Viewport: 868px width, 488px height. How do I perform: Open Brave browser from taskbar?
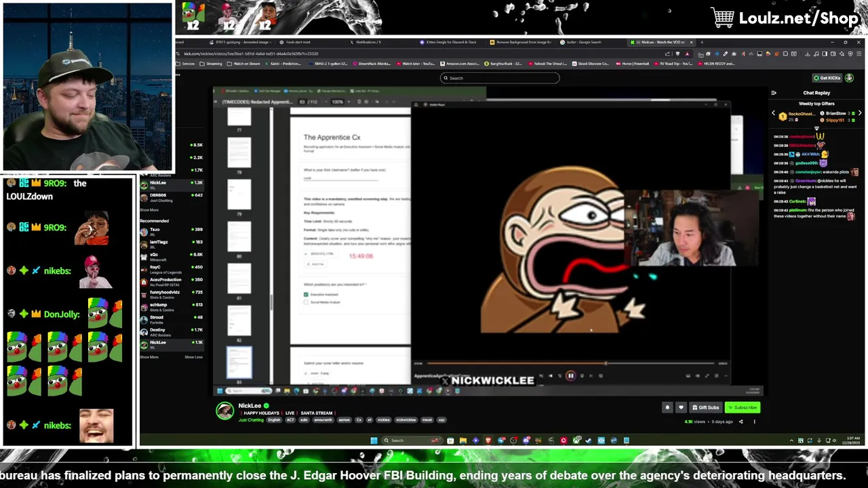pyautogui.click(x=488, y=441)
